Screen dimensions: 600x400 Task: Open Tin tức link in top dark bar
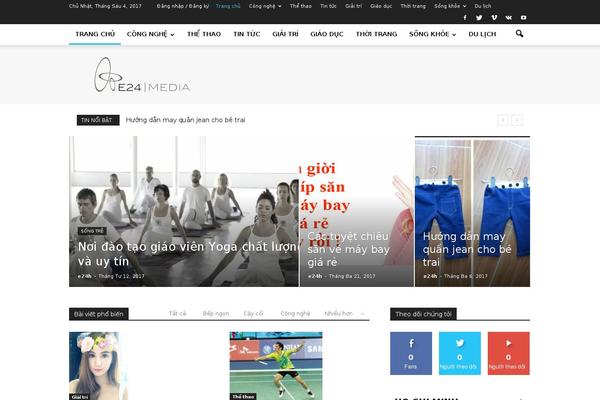(328, 6)
